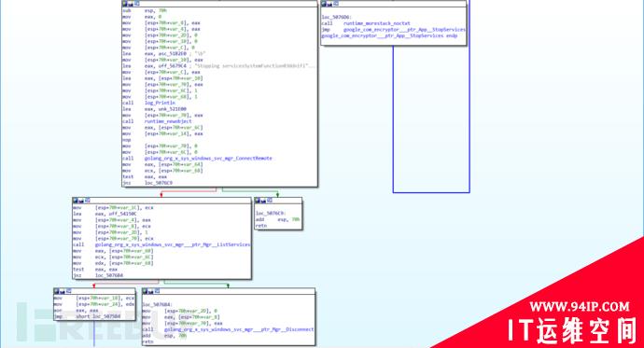Follow the ptr_Mgr__ListServices call
The height and width of the screenshot is (348, 644).
173,244
